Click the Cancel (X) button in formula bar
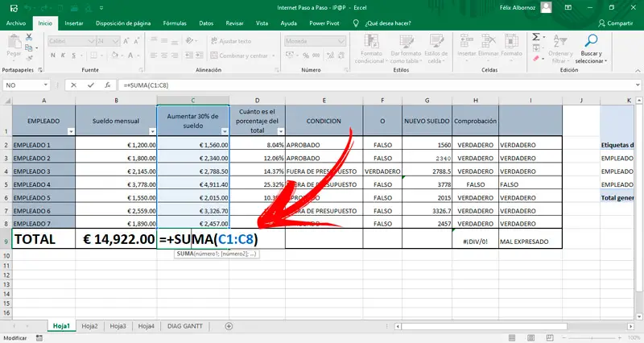This screenshot has height=343, width=644. tap(74, 85)
